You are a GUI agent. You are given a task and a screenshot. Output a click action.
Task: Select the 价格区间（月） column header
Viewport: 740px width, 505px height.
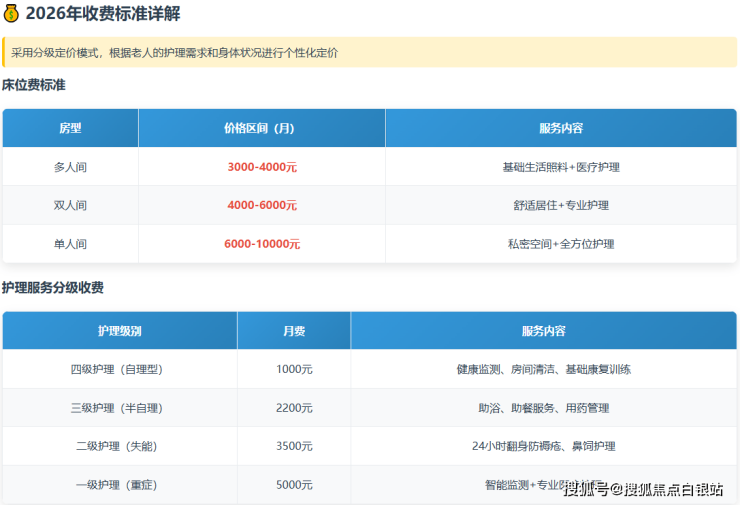(x=260, y=128)
